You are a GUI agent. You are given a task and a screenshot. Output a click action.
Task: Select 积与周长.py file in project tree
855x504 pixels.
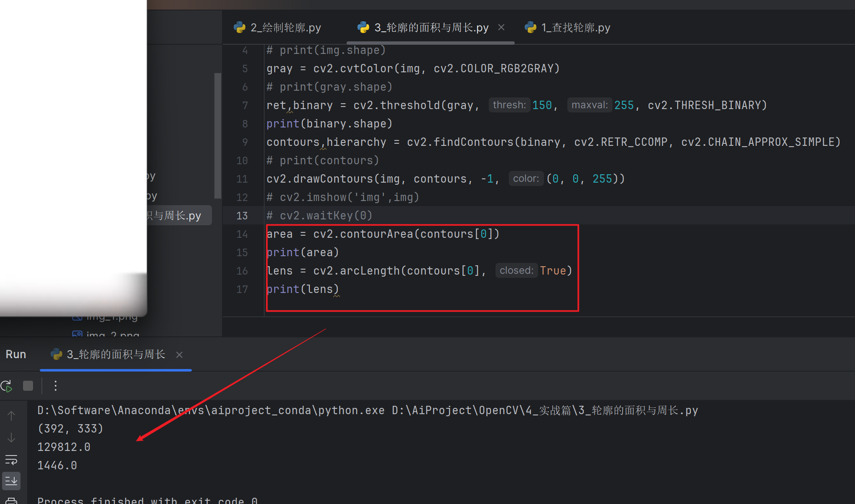[x=179, y=216]
